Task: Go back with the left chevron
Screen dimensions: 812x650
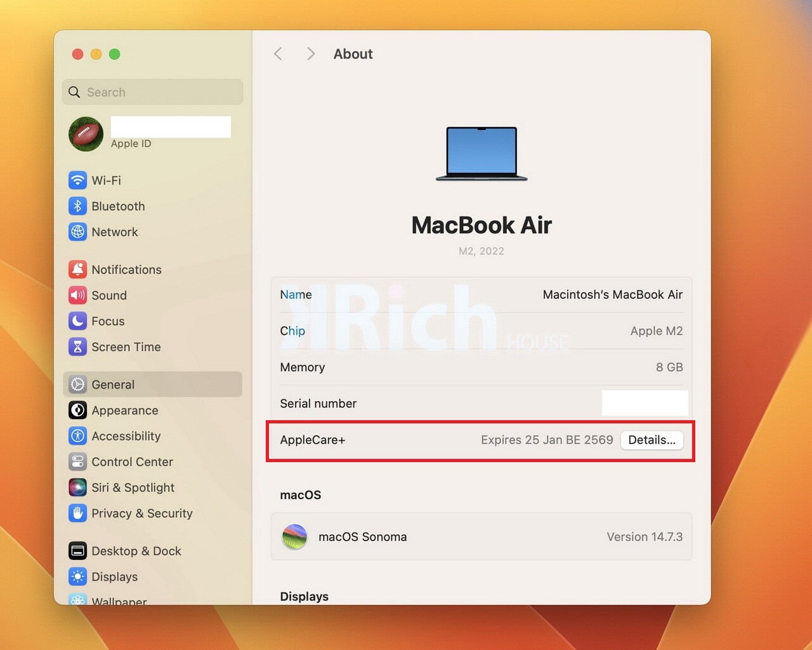Action: click(x=278, y=54)
